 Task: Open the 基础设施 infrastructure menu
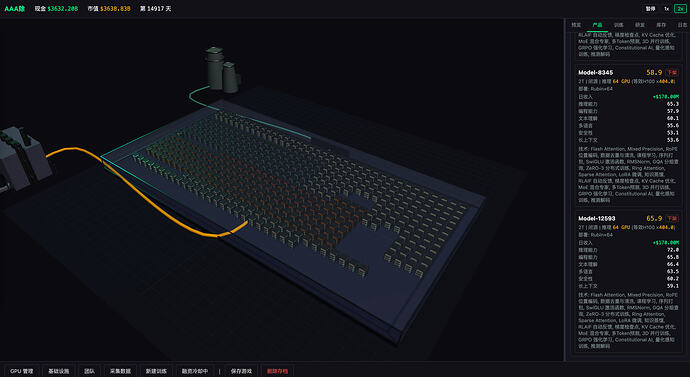pos(59,371)
